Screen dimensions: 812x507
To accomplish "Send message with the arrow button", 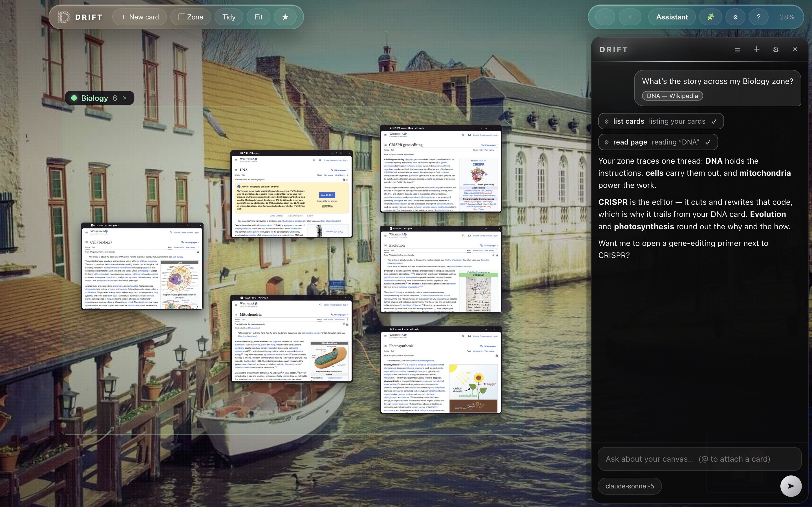I will click(791, 486).
